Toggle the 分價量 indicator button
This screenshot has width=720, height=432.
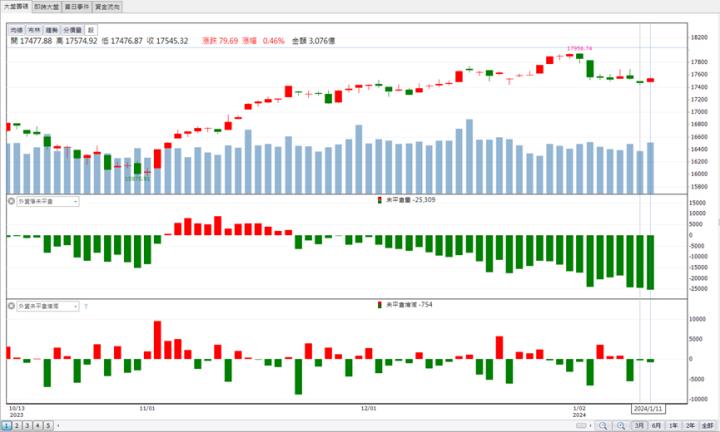[x=72, y=30]
